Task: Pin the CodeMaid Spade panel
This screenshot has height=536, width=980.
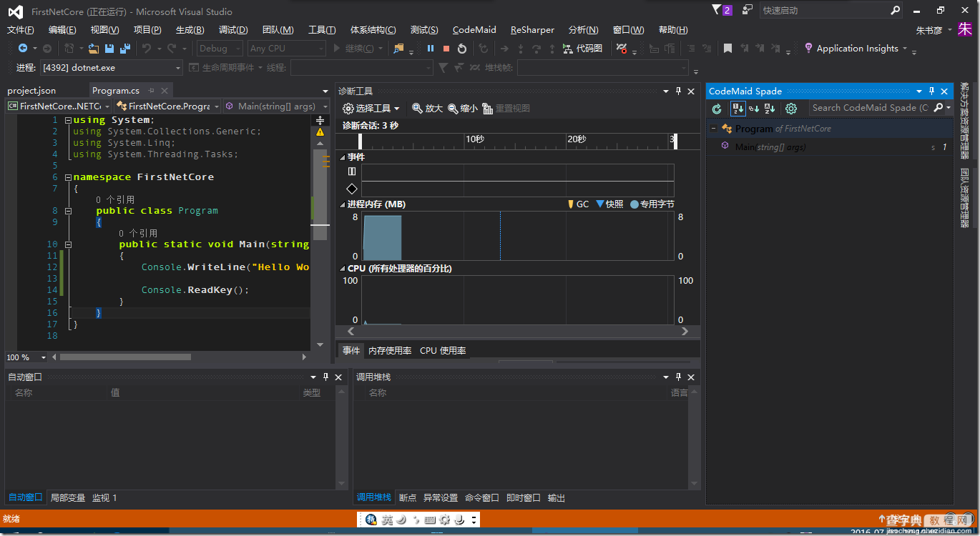Action: (931, 91)
